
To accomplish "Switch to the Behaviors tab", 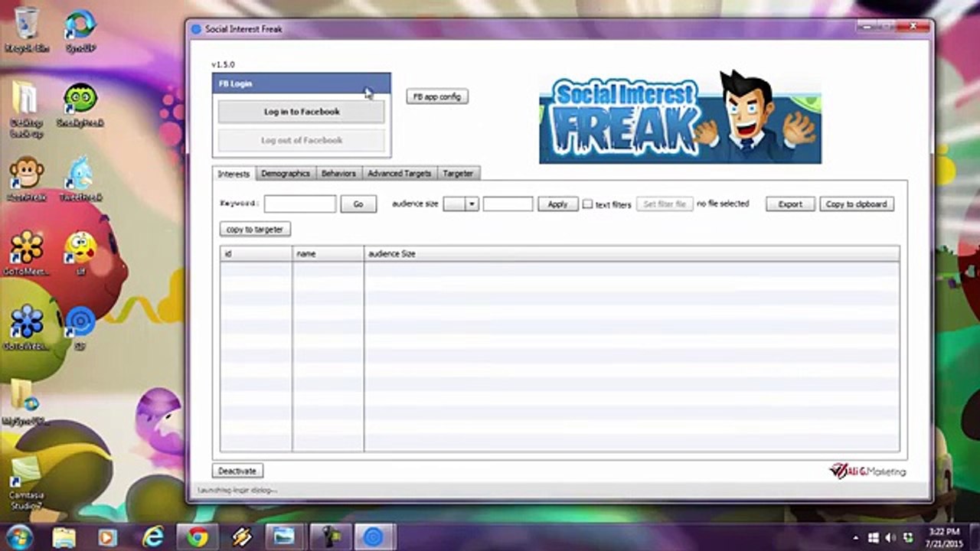I will (338, 174).
